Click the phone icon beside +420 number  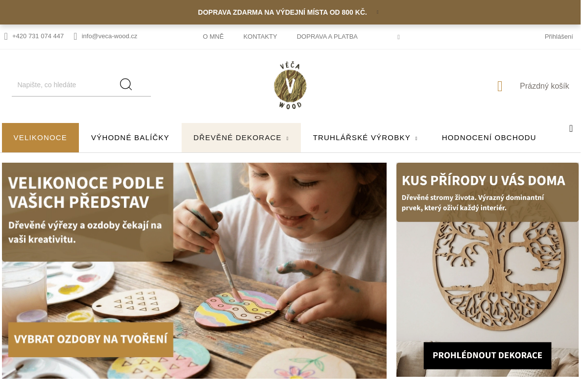[6, 36]
